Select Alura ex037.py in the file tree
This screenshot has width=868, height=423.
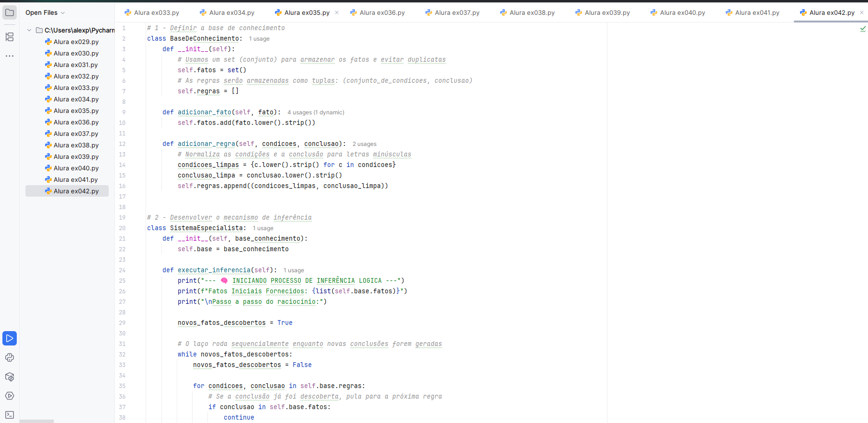pyautogui.click(x=71, y=134)
